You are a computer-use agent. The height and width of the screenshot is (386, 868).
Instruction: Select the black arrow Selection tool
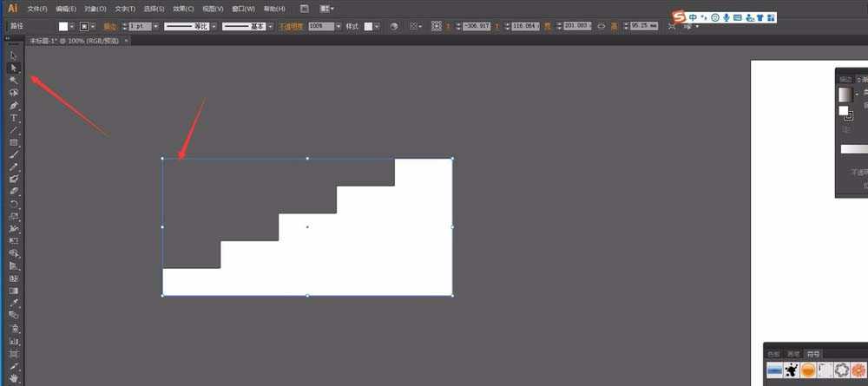[14, 56]
